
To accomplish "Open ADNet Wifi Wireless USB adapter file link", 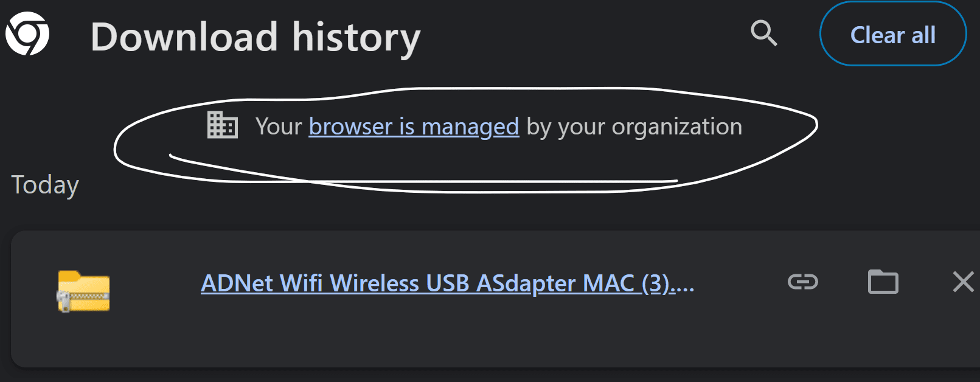I will point(447,283).
